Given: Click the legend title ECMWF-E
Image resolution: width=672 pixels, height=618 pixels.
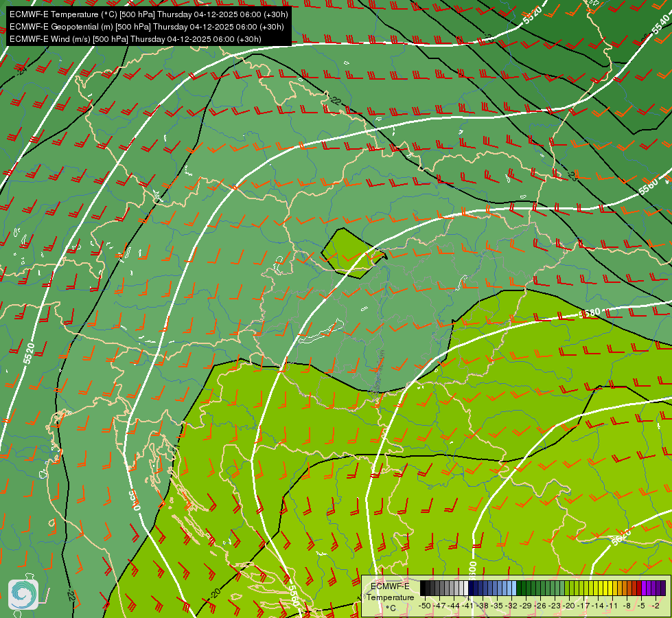Looking at the screenshot, I should coord(390,586).
